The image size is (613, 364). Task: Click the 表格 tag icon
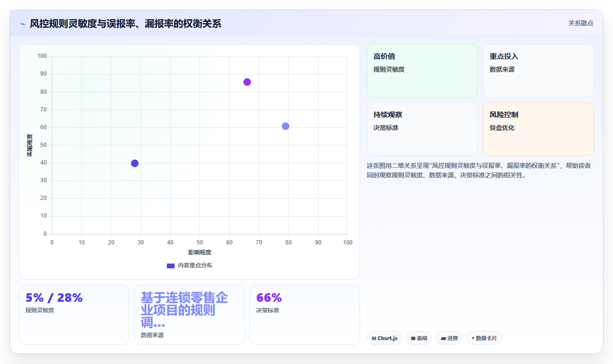pyautogui.click(x=413, y=338)
